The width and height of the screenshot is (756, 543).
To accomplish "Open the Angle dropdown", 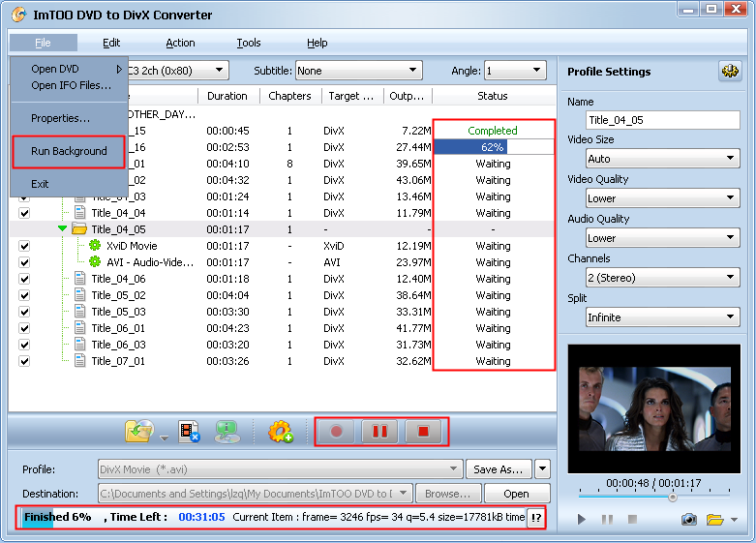I will [515, 71].
